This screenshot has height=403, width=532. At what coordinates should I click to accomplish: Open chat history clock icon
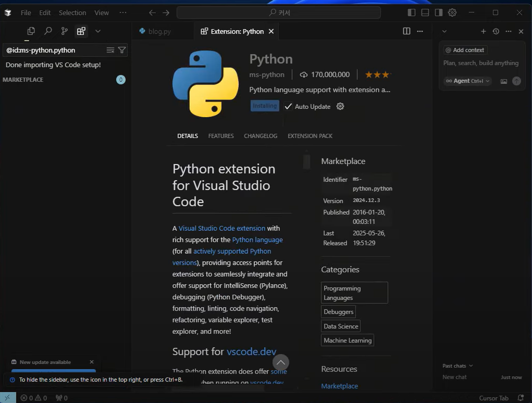496,32
